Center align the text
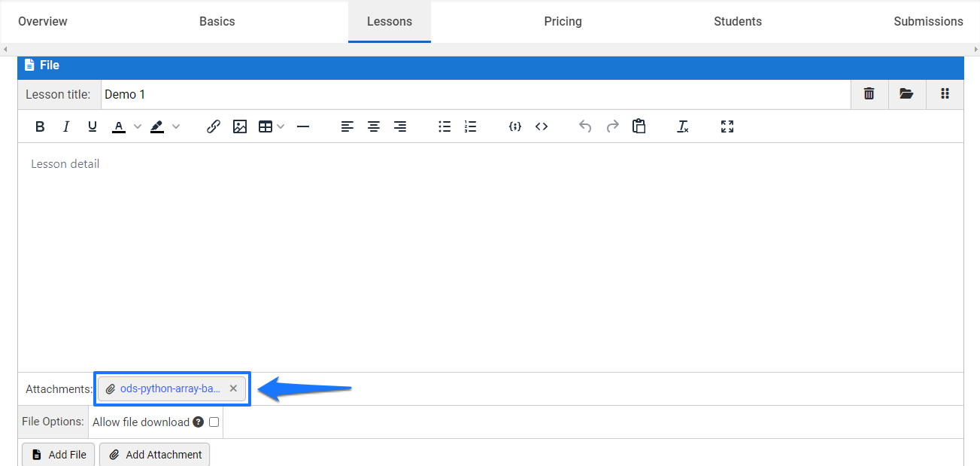Screen dimensions: 980x466 pyautogui.click(x=374, y=126)
